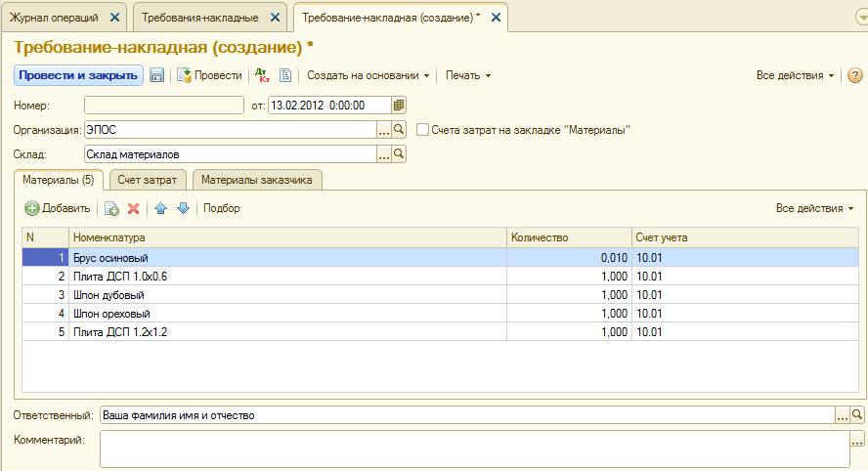Click the save (floppy disk) icon
Screen dimensions: 868x471
(156, 75)
